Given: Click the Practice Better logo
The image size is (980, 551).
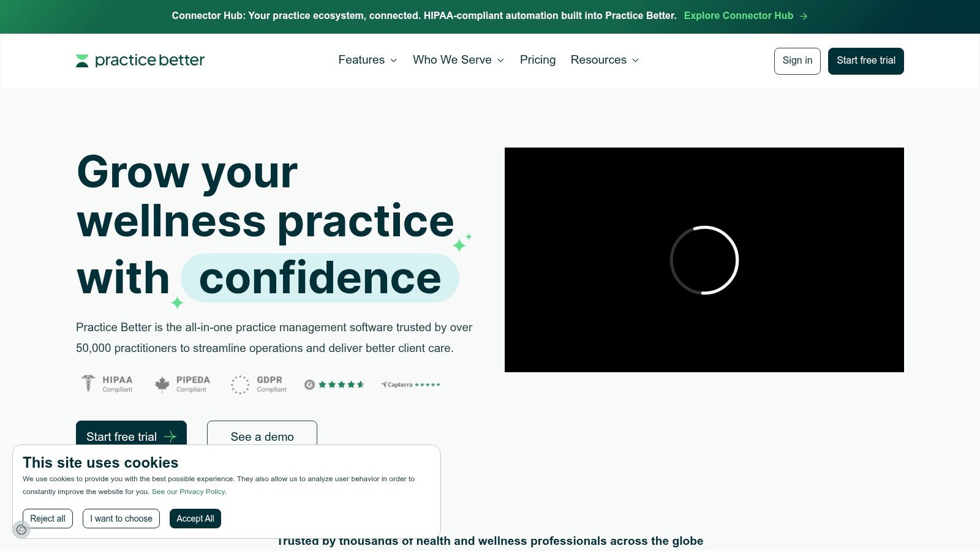Looking at the screenshot, I should pyautogui.click(x=140, y=60).
